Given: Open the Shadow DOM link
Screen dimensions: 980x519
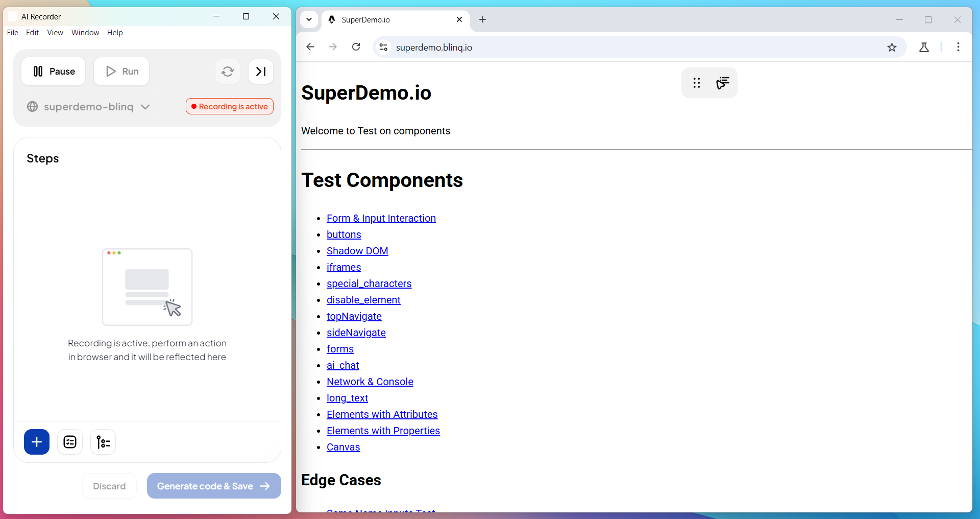Looking at the screenshot, I should coord(357,251).
